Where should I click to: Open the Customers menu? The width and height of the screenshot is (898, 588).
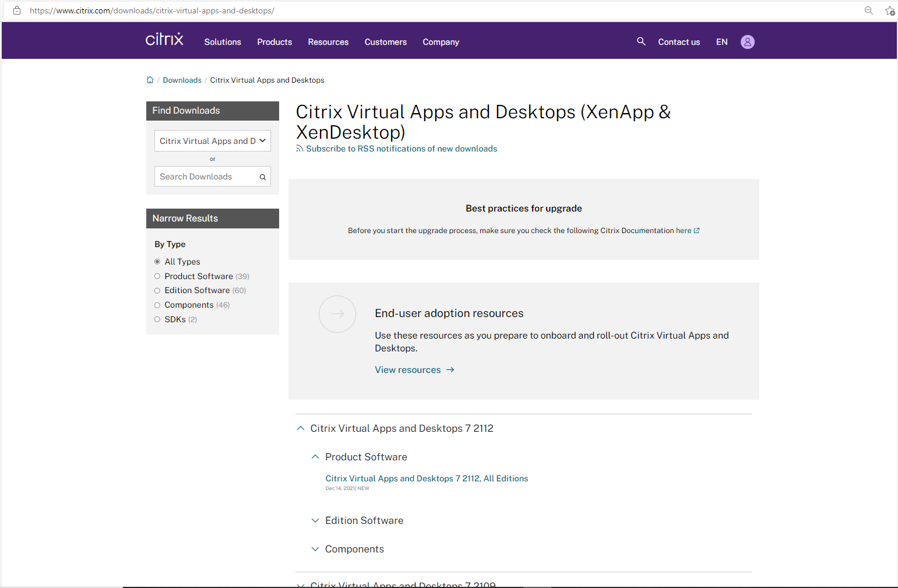pos(386,42)
